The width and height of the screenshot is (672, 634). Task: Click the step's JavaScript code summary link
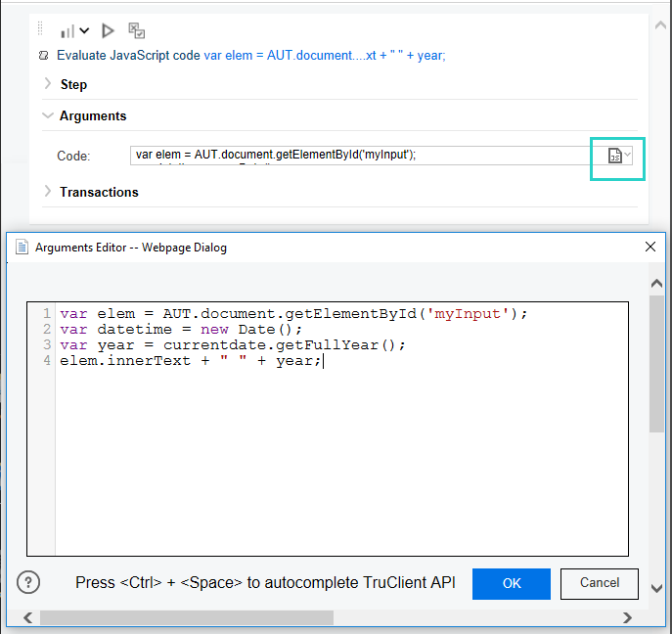point(324,56)
